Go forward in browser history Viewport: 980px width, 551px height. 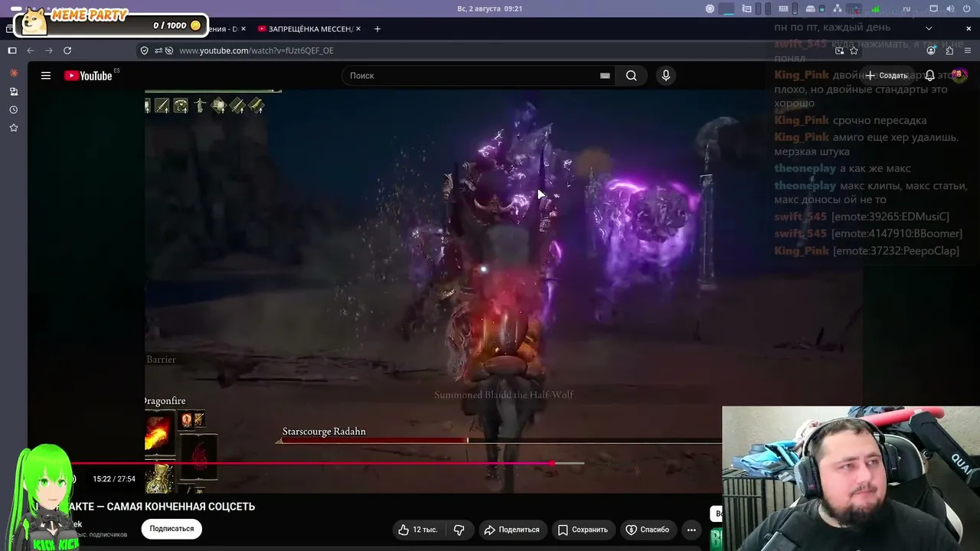pos(49,51)
